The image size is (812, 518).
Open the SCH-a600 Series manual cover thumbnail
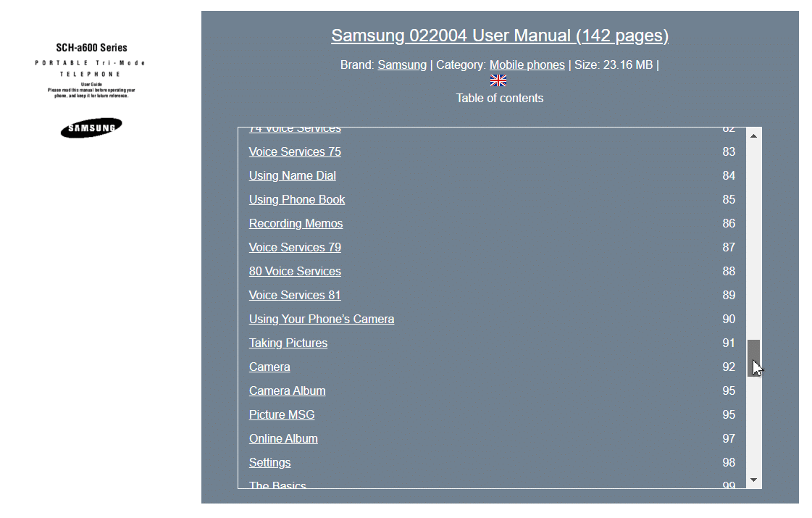(x=91, y=91)
